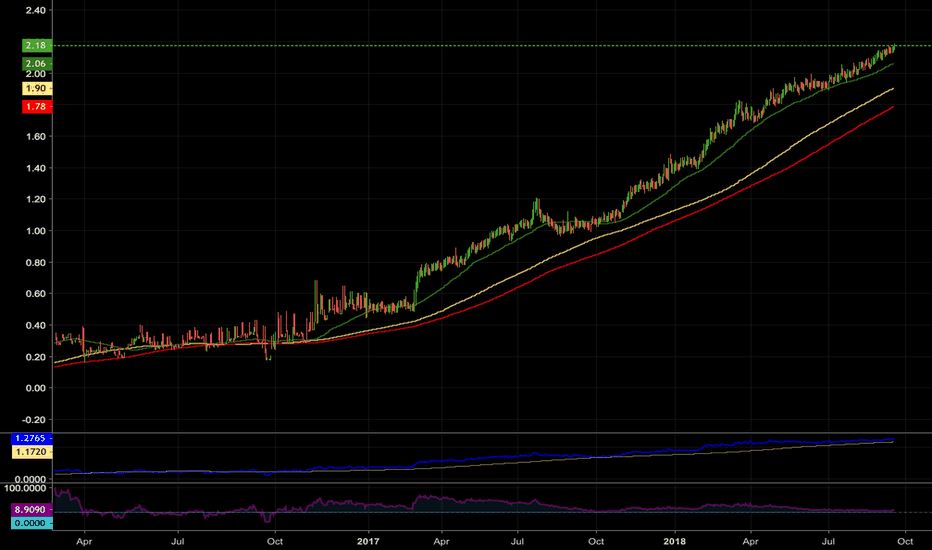The height and width of the screenshot is (550, 932).
Task: Click the Apr label just after 2018
Action: coord(751,542)
